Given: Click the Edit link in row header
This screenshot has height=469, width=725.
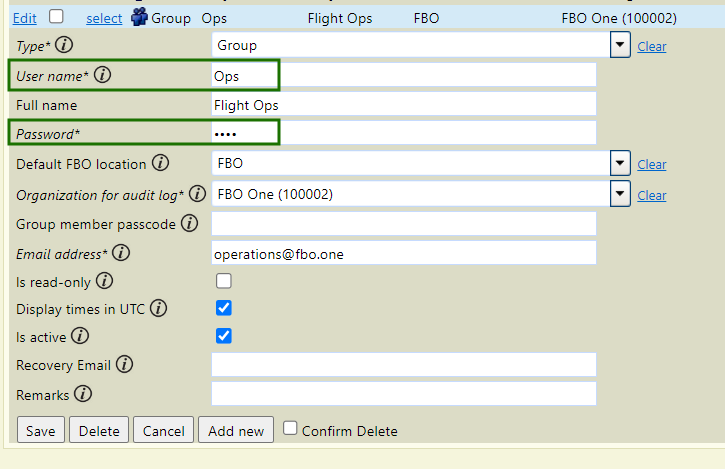Looking at the screenshot, I should 25,18.
